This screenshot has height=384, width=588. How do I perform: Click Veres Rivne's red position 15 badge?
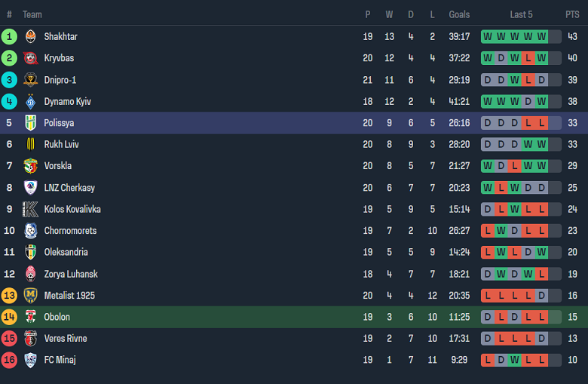[9, 338]
